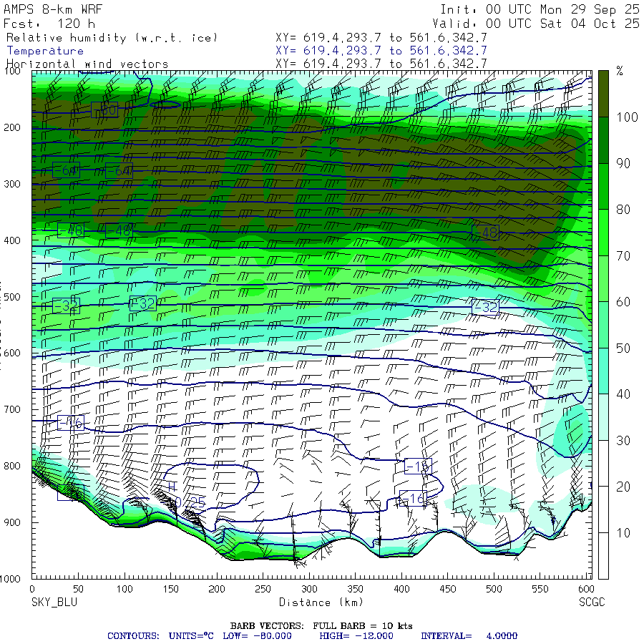The image size is (644, 644).
Task: Click the XY coordinates beside Relative humidity
Action: (381, 38)
